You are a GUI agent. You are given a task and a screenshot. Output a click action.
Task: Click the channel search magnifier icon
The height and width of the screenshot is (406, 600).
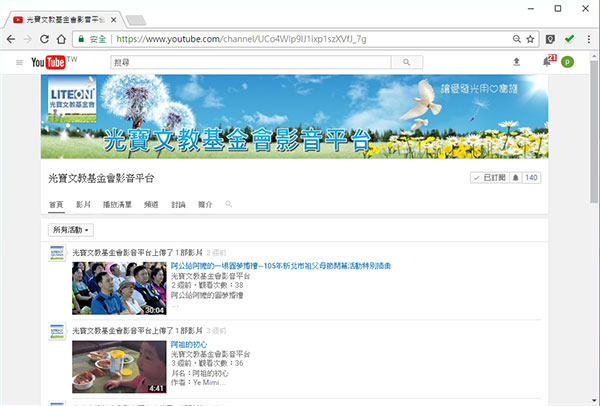228,204
